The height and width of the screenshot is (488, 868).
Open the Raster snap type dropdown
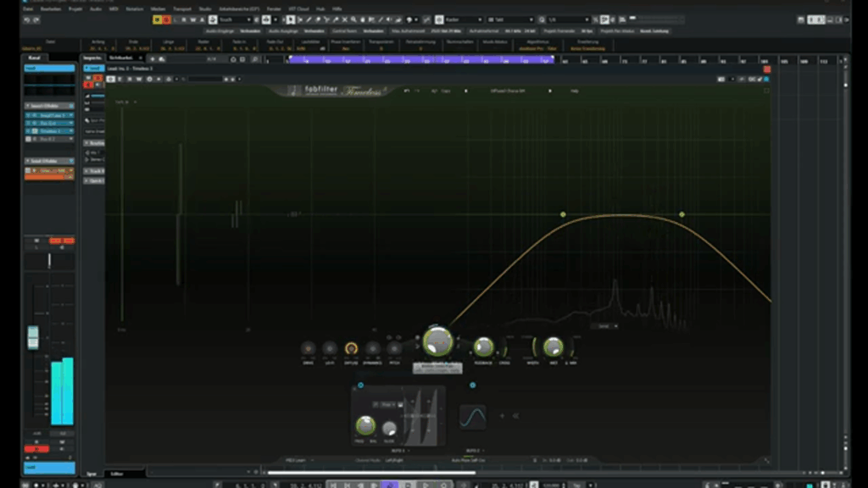[464, 20]
